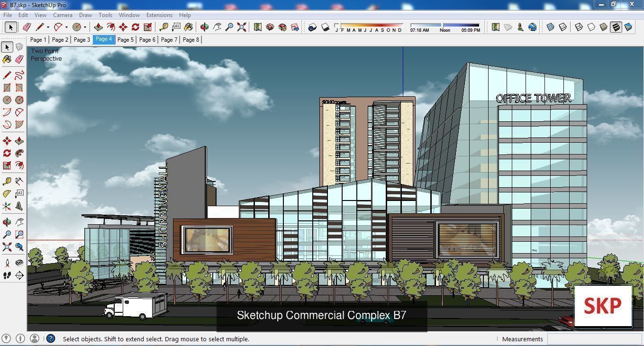Screen dimensions: 644x346
Task: Choose the Polygon tool in left toolbar
Action: (19, 100)
